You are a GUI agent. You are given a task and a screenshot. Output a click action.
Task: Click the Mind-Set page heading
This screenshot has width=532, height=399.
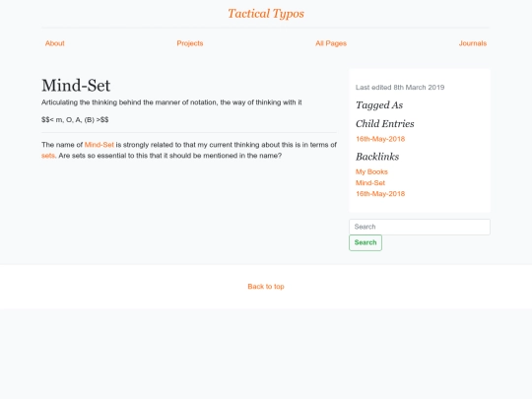[x=76, y=85]
